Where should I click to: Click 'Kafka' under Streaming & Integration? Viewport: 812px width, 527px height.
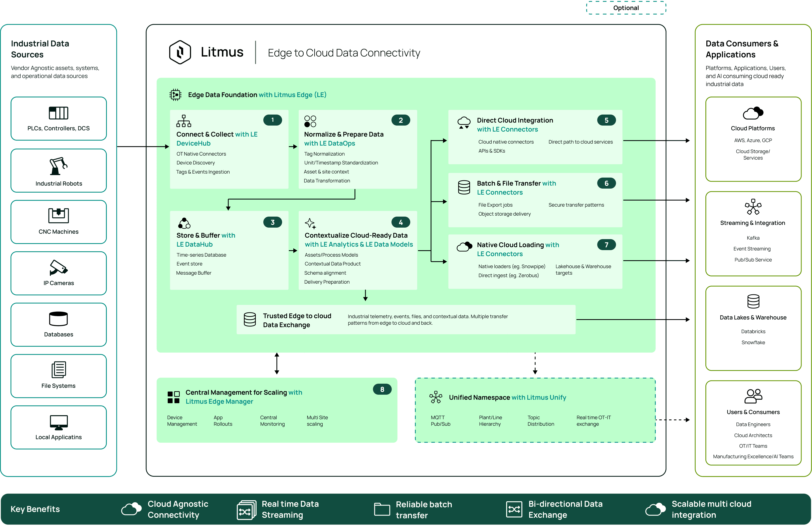(753, 238)
